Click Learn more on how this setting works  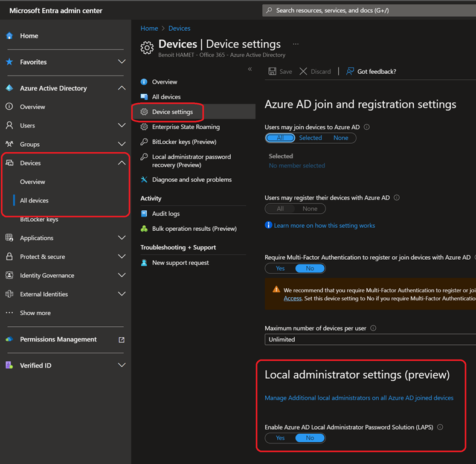point(324,225)
